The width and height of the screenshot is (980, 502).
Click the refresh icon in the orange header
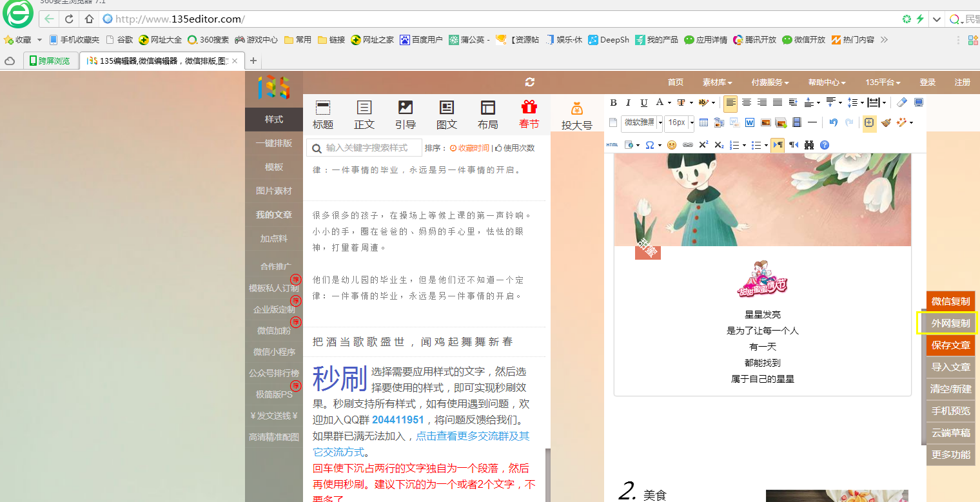(x=530, y=82)
